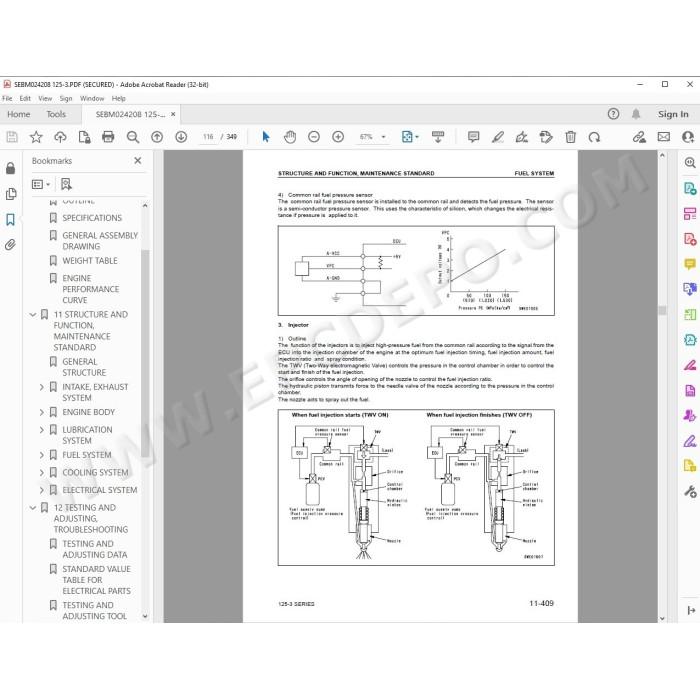Click the Delete trash icon
This screenshot has width=700, height=700.
[570, 137]
